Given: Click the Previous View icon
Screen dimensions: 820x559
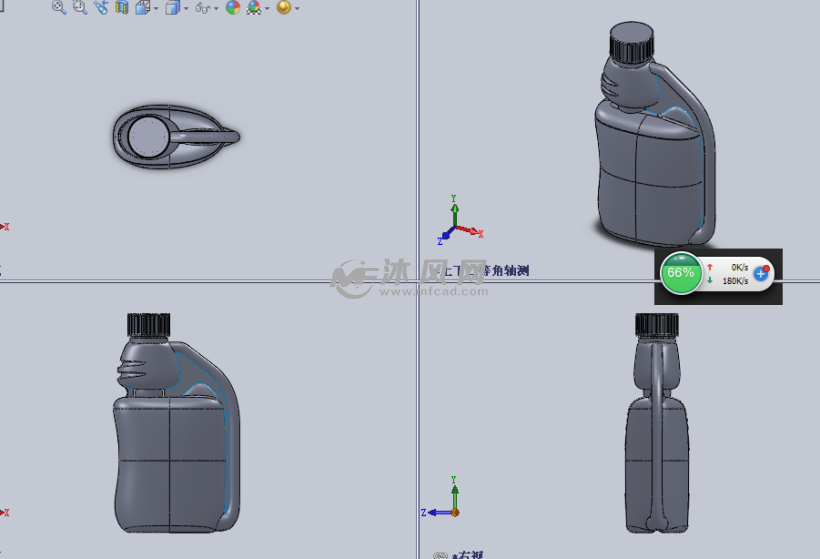Looking at the screenshot, I should (x=101, y=7).
